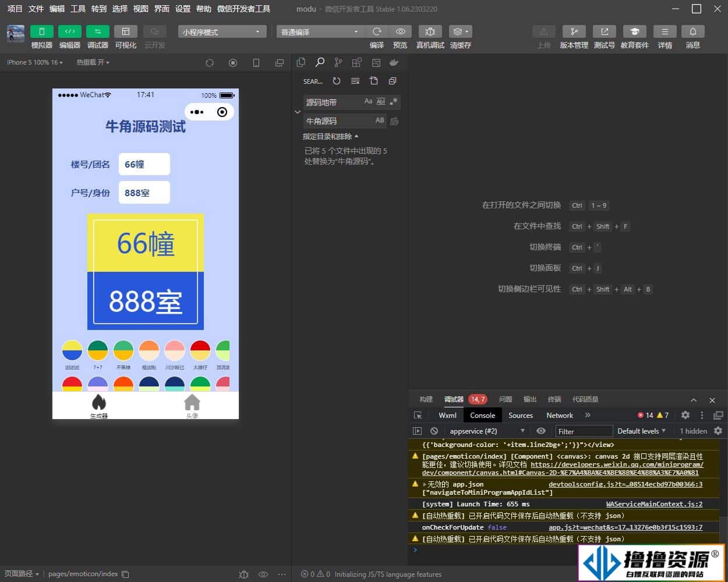Open the 教育套件 education kit
This screenshot has height=582, width=728.
point(635,31)
